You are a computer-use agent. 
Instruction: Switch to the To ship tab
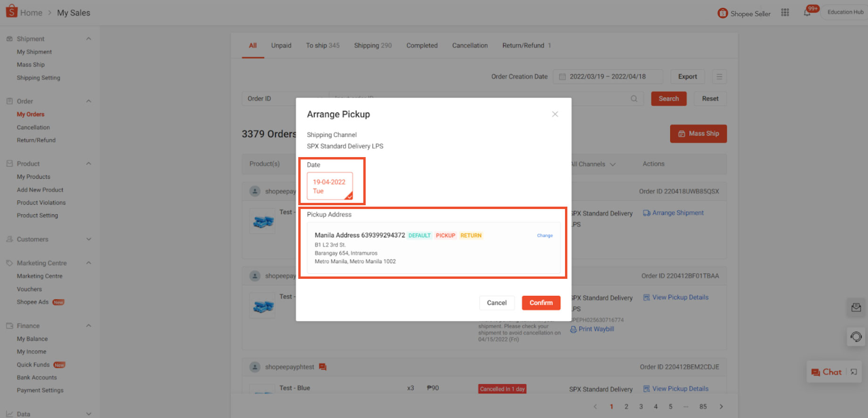(x=323, y=45)
